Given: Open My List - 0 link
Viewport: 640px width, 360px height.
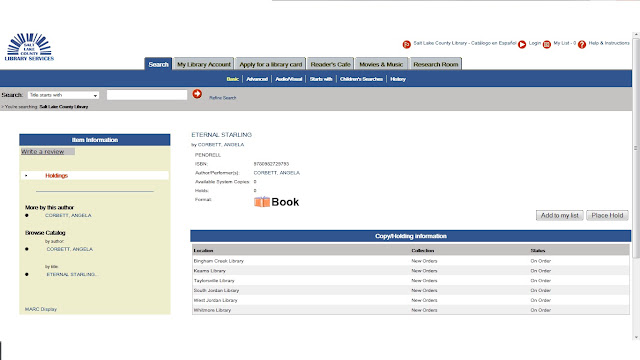Looking at the screenshot, I should (564, 43).
